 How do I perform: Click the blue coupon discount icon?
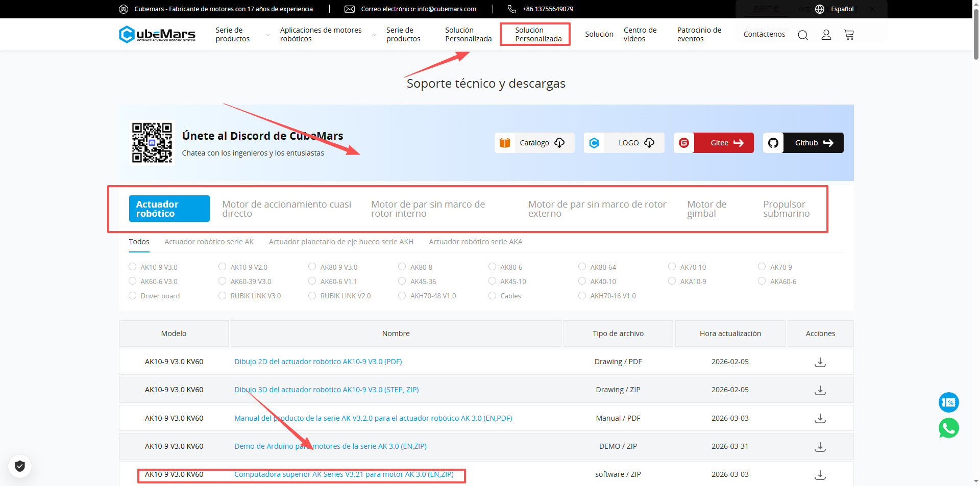click(948, 402)
